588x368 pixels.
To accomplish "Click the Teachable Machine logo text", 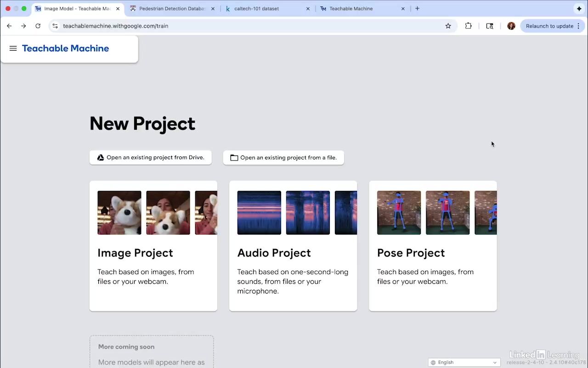I will click(65, 48).
